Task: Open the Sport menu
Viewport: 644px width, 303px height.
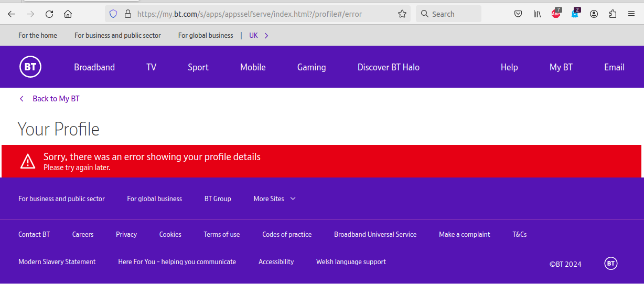Action: 198,67
